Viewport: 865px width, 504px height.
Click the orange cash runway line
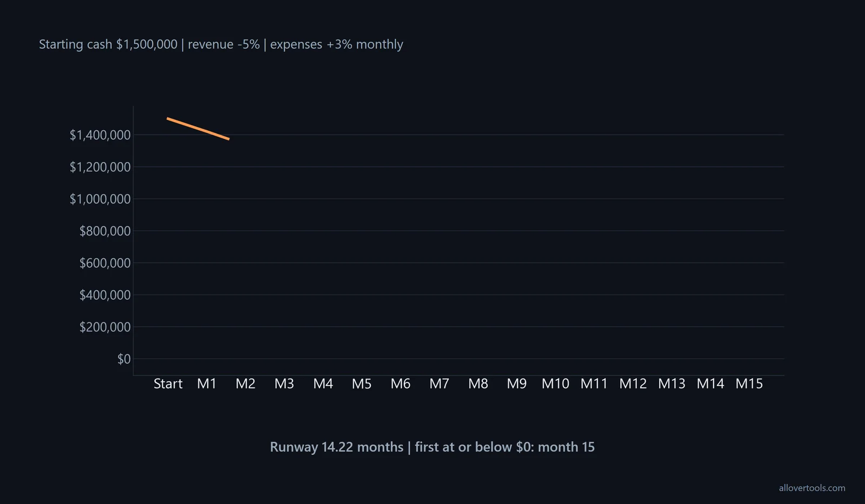point(198,129)
